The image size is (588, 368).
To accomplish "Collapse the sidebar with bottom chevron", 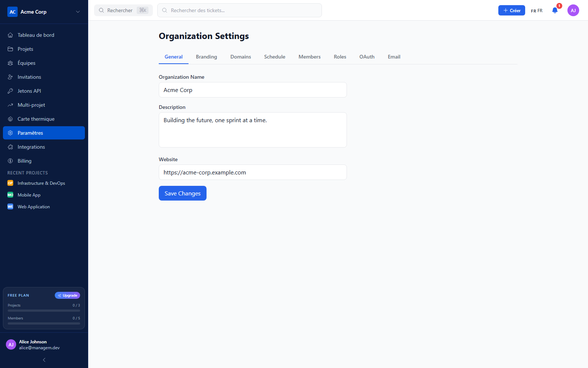I will (44, 360).
